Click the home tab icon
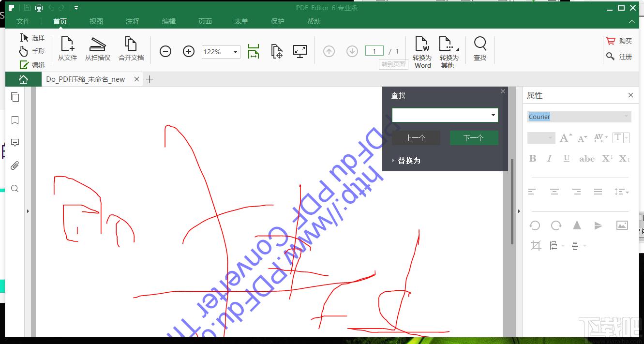Viewport: 644px width, 344px height. click(x=23, y=79)
